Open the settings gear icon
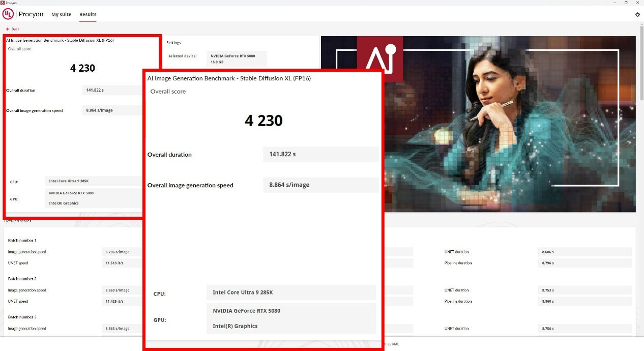Screen dimensions: 644x351 [637, 15]
